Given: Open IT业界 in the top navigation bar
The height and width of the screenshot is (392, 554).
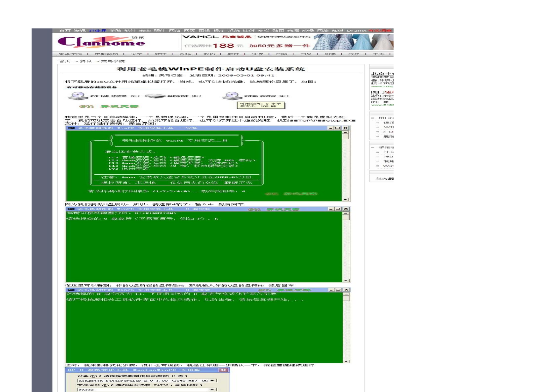Looking at the screenshot, I should [98, 31].
